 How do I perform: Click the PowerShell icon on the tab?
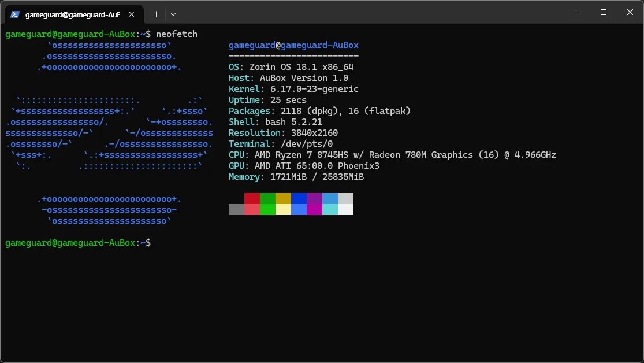15,14
